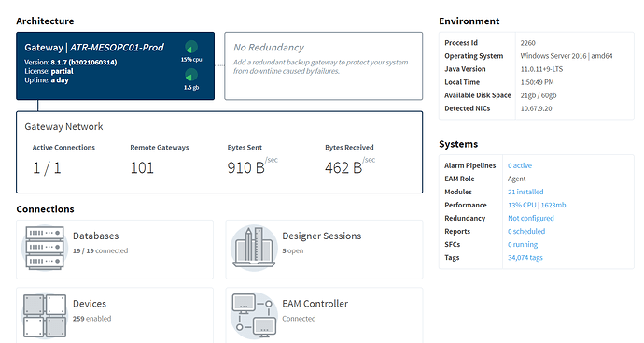Screen dimensions: 644x343
Task: Click the 'Bytes Received' label
Action: 349,148
